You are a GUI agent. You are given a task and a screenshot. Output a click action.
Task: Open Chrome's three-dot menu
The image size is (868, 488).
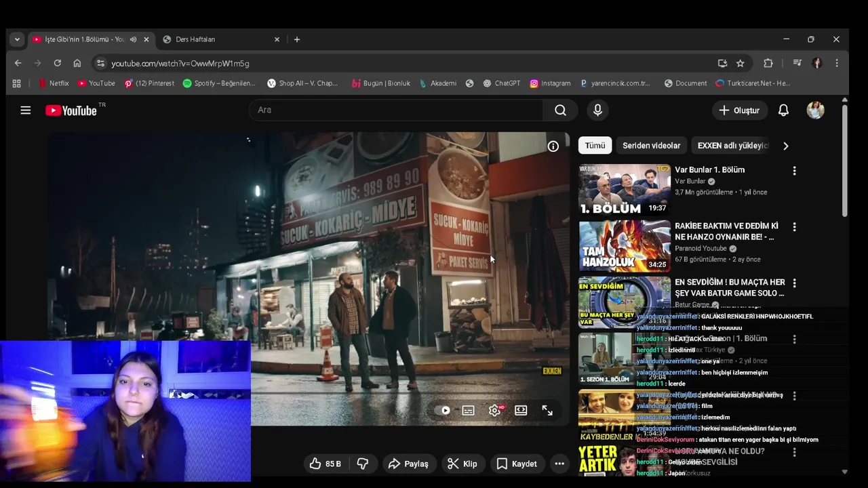837,63
